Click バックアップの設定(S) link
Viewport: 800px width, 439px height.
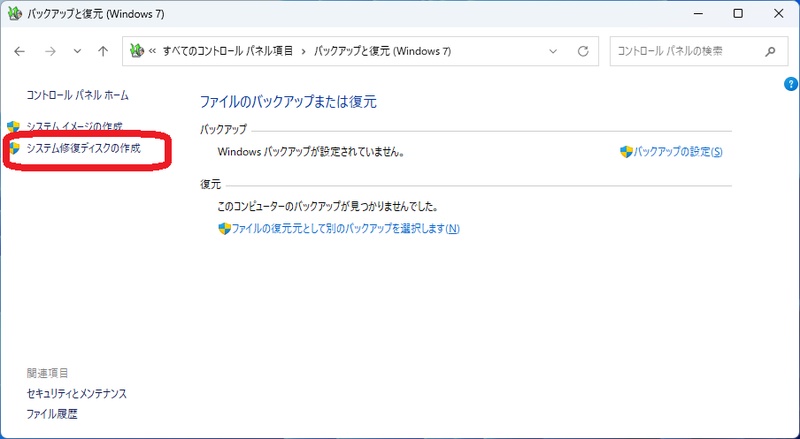coord(678,152)
